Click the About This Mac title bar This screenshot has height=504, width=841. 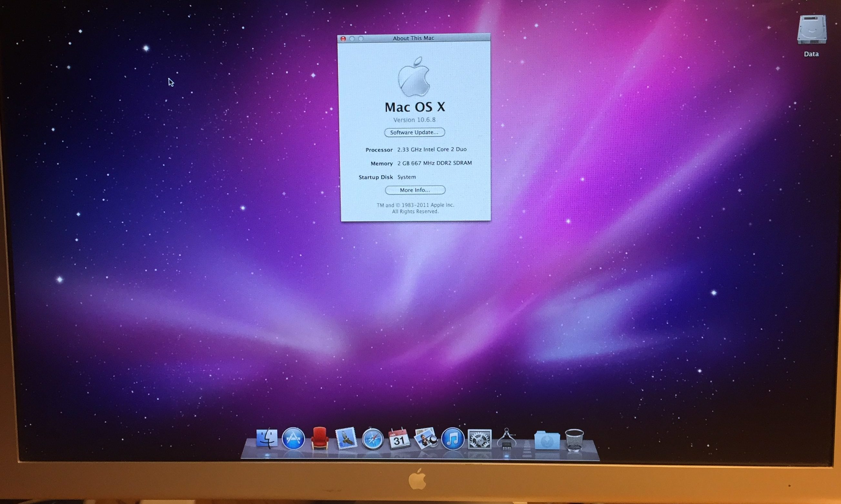point(413,38)
